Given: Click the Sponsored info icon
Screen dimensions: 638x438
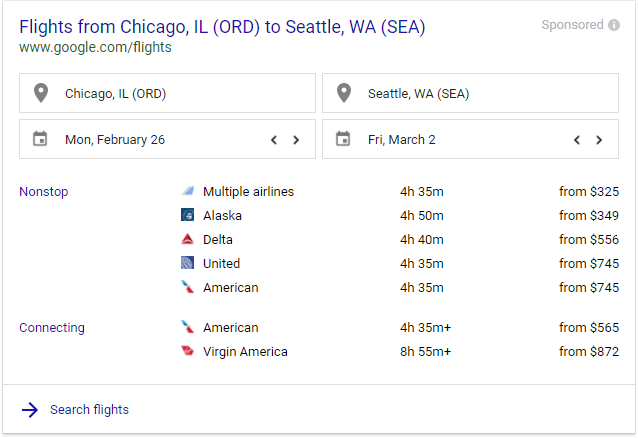Looking at the screenshot, I should pyautogui.click(x=614, y=25).
